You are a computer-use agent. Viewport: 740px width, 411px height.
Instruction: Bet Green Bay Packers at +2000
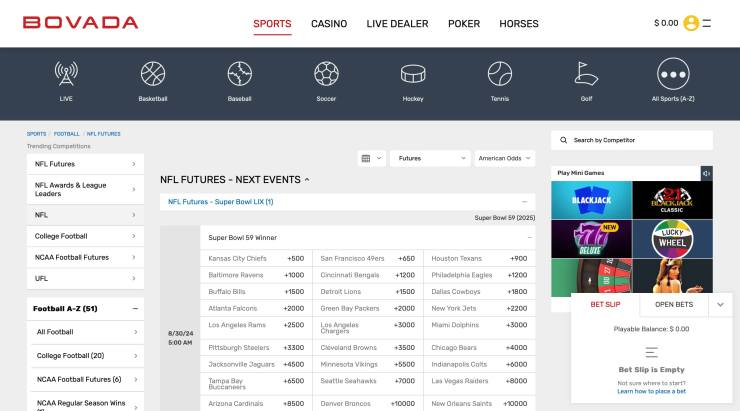click(x=368, y=308)
